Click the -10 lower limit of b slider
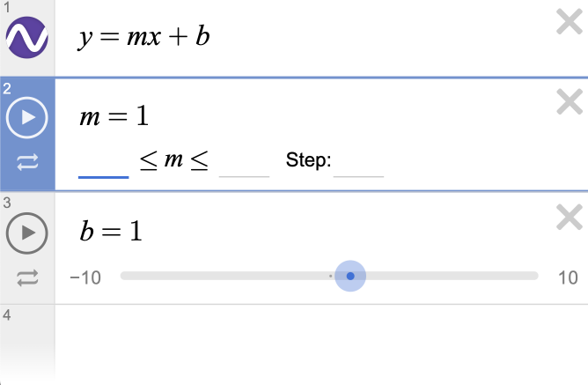The height and width of the screenshot is (392, 588). pyautogui.click(x=85, y=278)
